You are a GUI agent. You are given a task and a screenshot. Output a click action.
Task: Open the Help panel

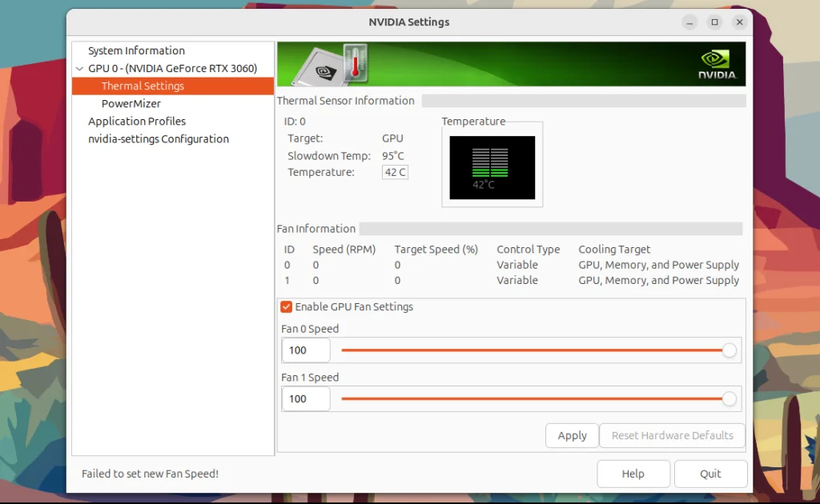633,474
